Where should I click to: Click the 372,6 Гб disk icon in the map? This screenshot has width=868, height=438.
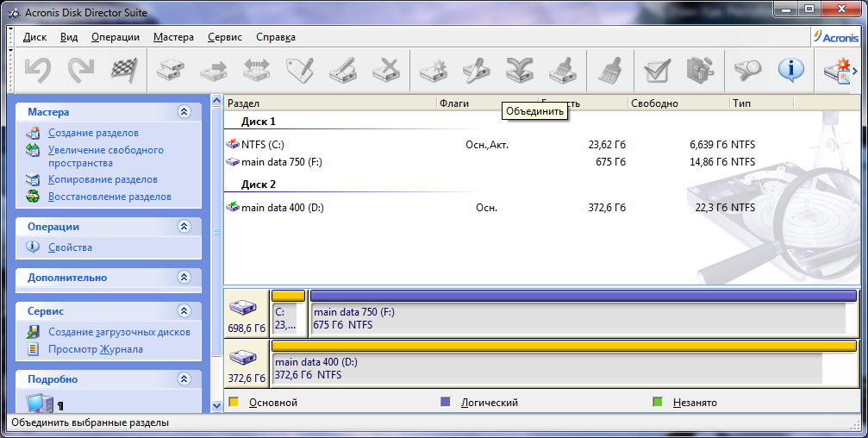243,357
